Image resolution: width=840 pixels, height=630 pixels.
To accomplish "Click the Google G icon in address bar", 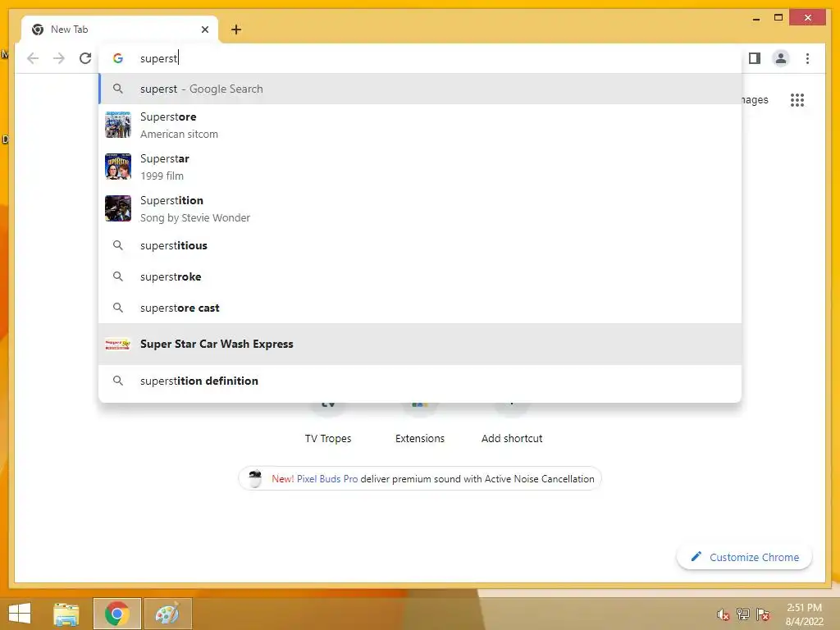I will pyautogui.click(x=118, y=58).
